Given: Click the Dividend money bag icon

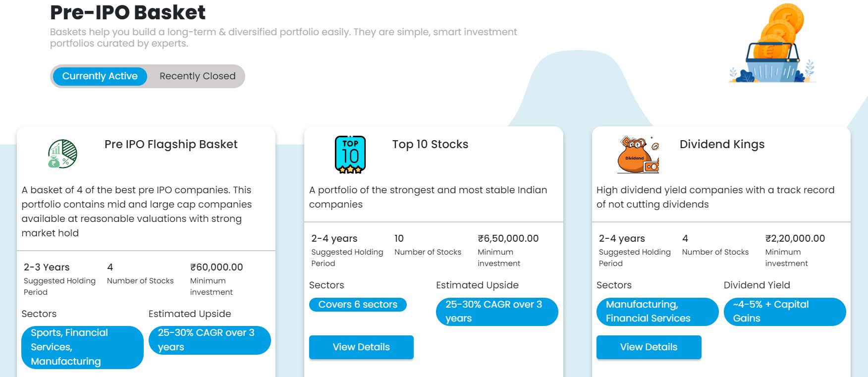Looking at the screenshot, I should (638, 155).
